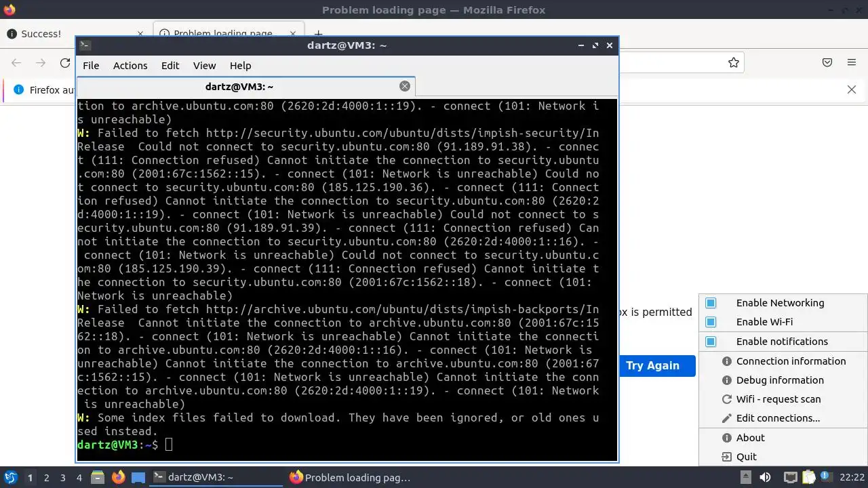
Task: Click the Firefox address bar field
Action: (680, 62)
